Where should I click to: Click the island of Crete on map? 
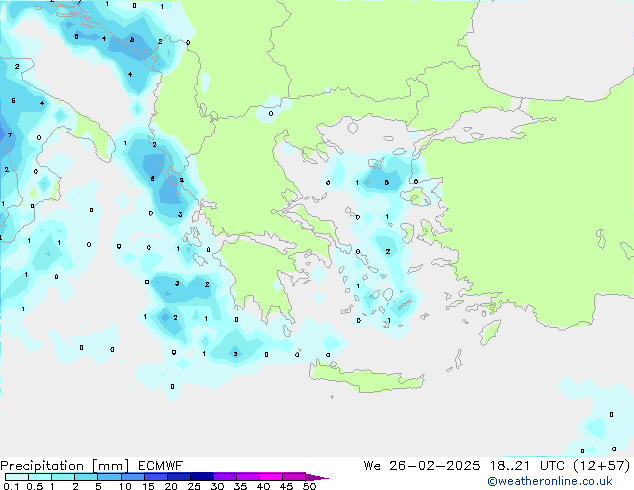(366, 378)
